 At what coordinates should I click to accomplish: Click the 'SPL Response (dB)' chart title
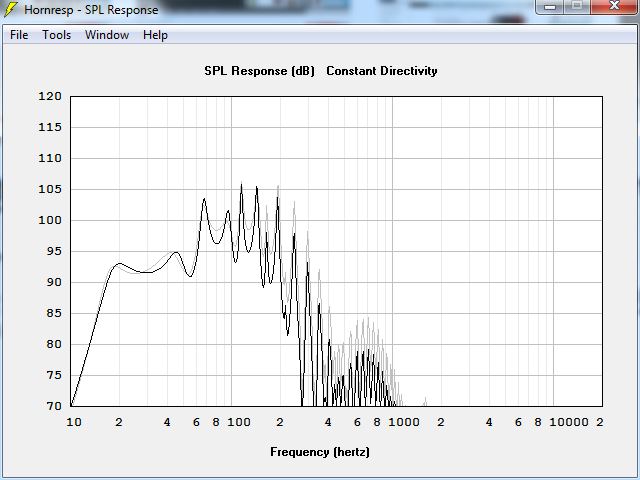[x=260, y=71]
